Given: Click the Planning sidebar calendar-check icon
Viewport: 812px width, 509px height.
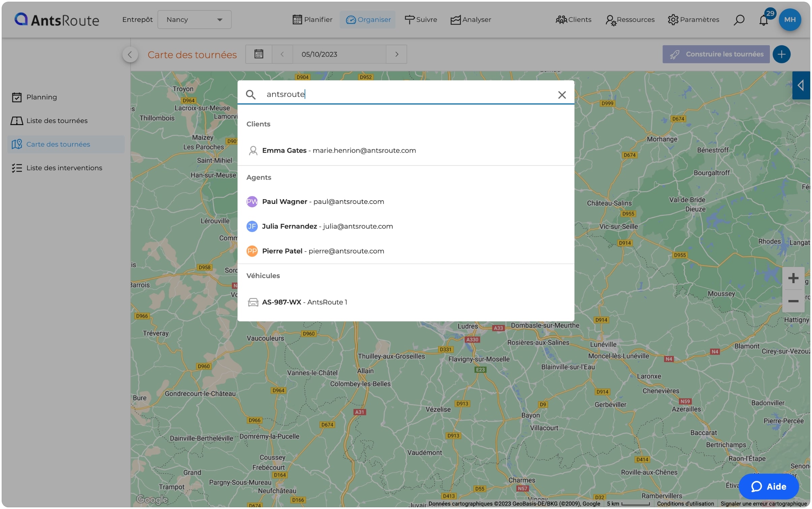Looking at the screenshot, I should click(x=17, y=97).
